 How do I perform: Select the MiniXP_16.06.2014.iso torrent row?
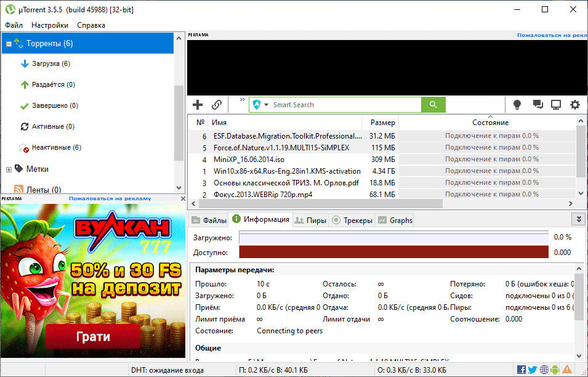coord(382,160)
